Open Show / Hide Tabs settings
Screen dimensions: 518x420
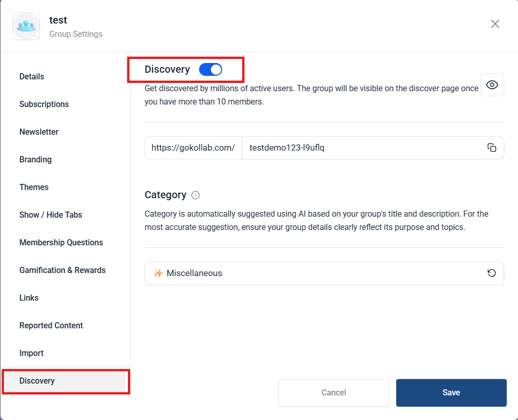click(51, 215)
